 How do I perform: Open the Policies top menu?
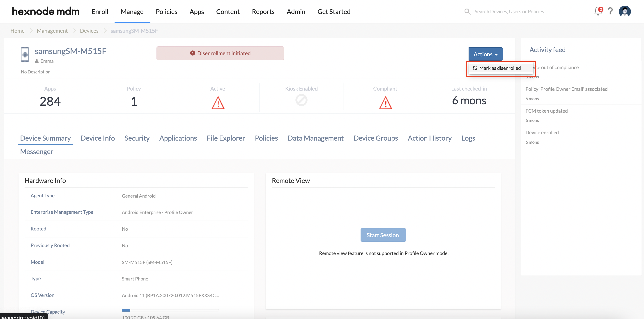tap(166, 11)
